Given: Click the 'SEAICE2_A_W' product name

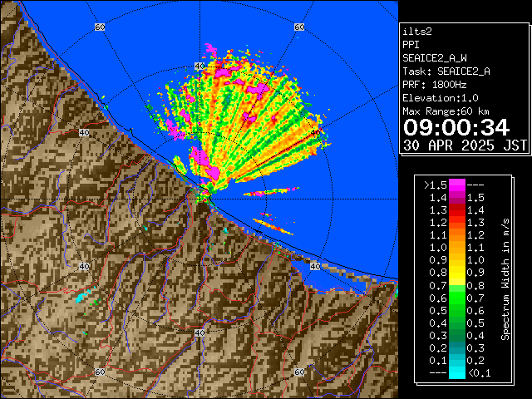Looking at the screenshot, I should pyautogui.click(x=435, y=58).
